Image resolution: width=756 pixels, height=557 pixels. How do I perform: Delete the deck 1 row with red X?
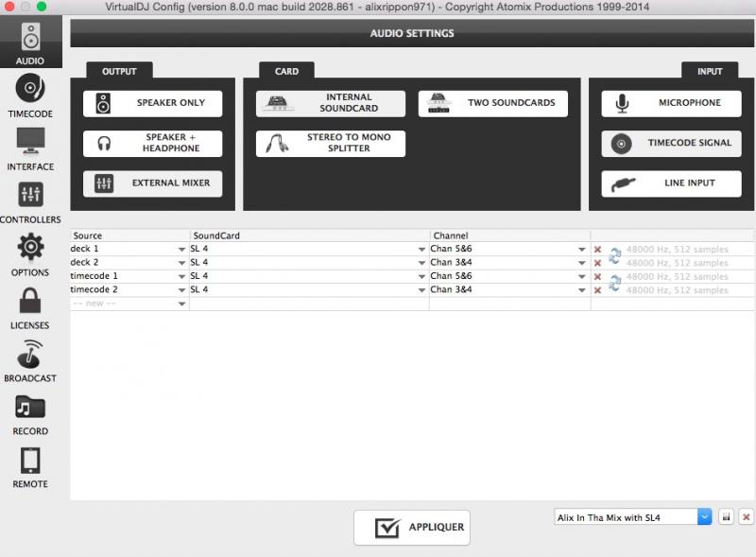(x=597, y=249)
